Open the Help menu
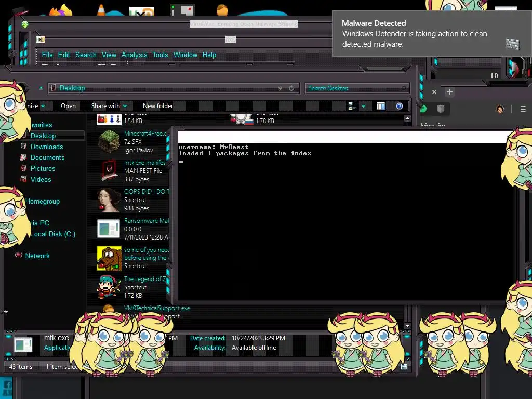The image size is (532, 399). click(x=209, y=55)
